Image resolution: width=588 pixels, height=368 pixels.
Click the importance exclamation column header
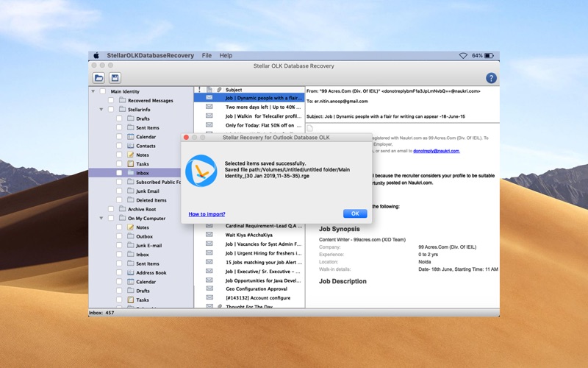coord(199,90)
